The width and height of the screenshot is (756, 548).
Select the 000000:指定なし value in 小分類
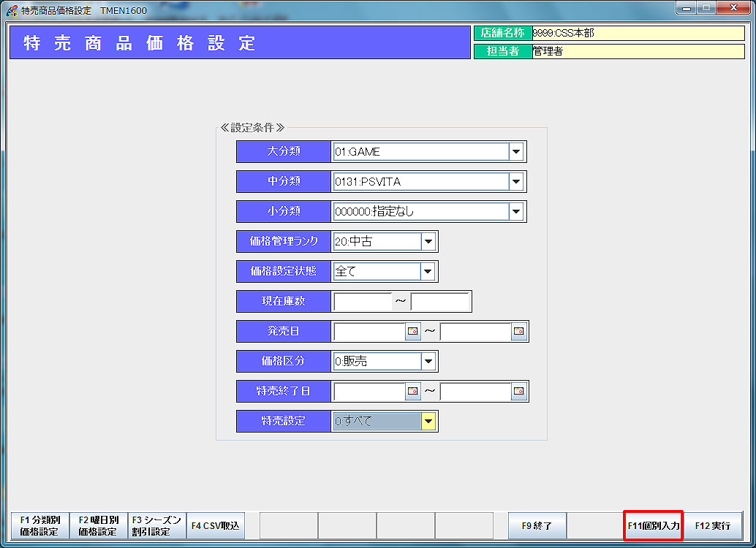(421, 212)
